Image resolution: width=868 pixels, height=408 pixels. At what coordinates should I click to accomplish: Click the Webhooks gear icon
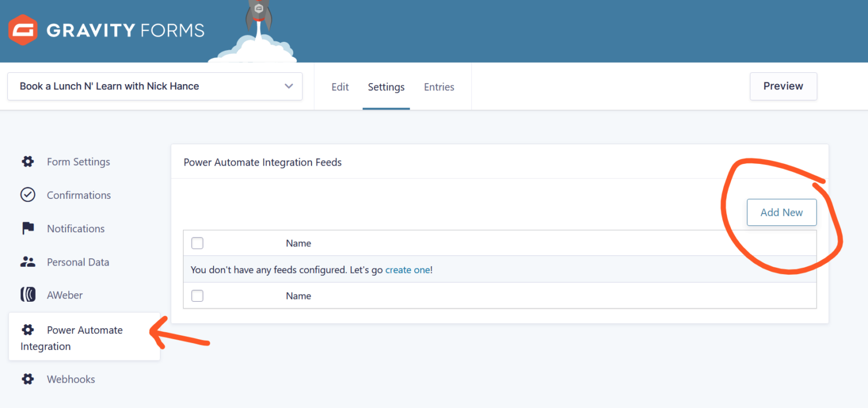[x=27, y=379]
